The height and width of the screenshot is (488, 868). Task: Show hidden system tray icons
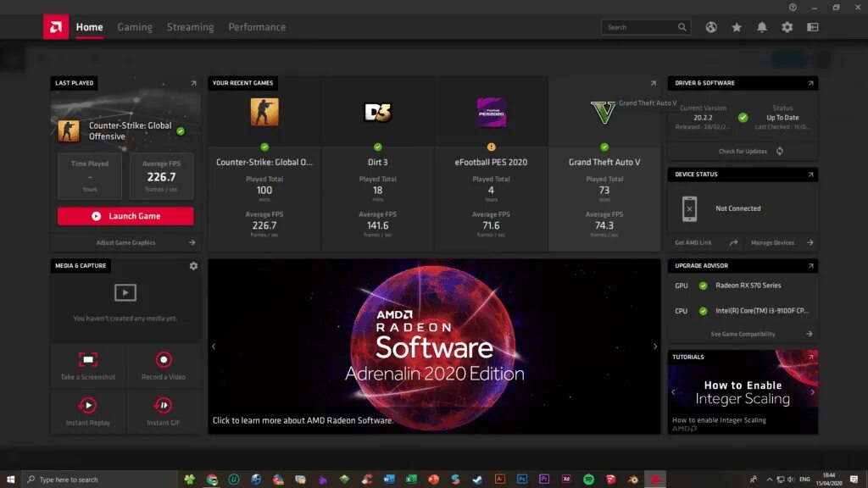tap(770, 480)
